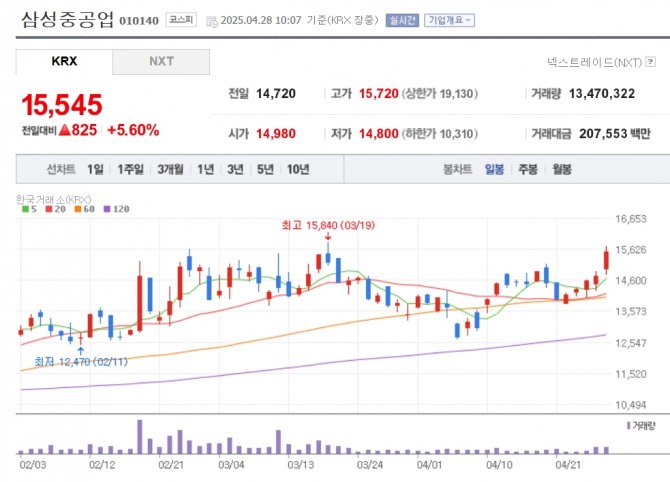Click the 10,494 price axis label
The height and width of the screenshot is (482, 670).
tap(631, 405)
